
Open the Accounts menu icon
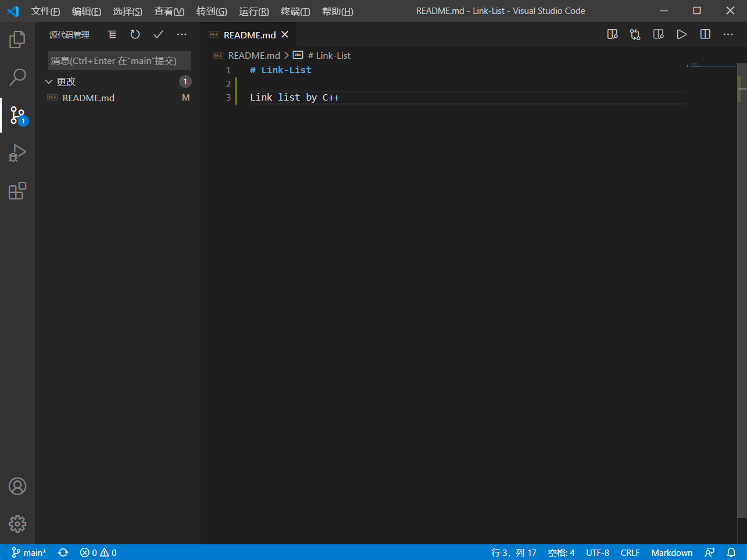pos(17,486)
